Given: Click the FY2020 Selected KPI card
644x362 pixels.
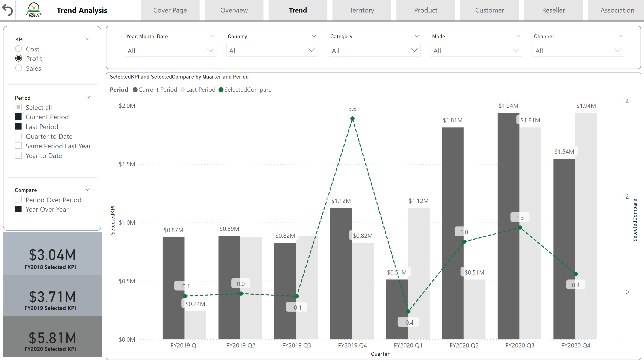Looking at the screenshot, I should click(x=52, y=337).
